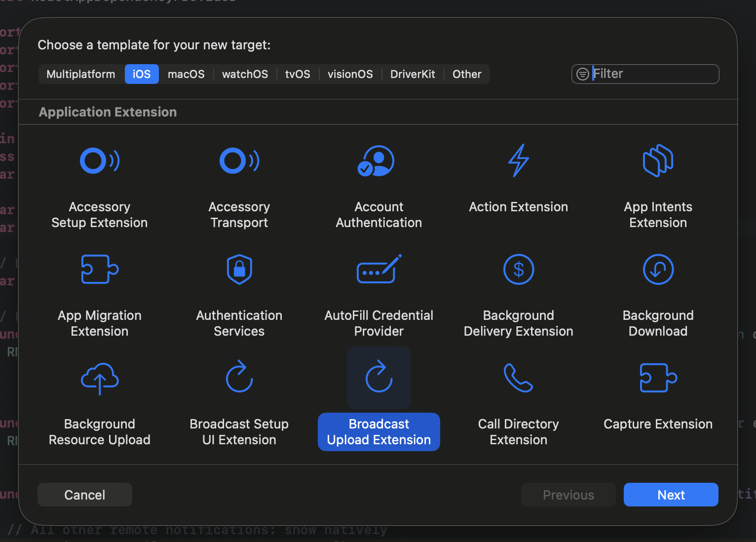The image size is (756, 542).
Task: Click the "Broadcast Setup UI Extension" label
Action: point(239,432)
